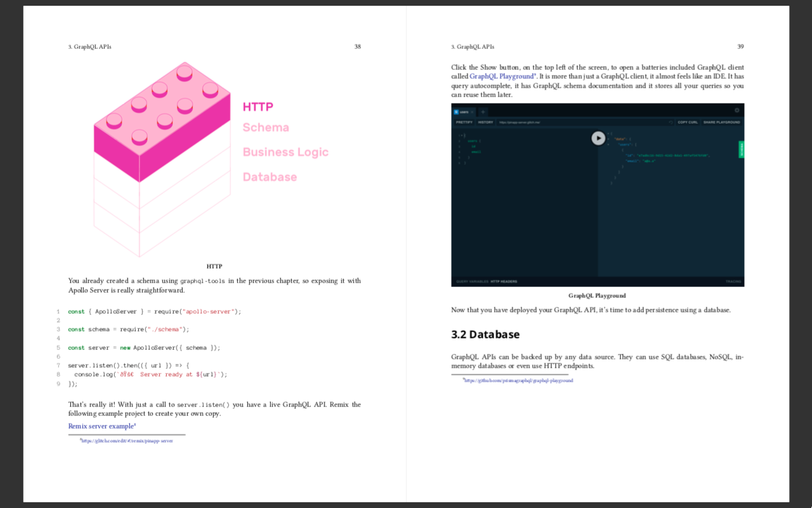Open the SCHEMA sidebar tab
This screenshot has height=508, width=812.
click(740, 150)
